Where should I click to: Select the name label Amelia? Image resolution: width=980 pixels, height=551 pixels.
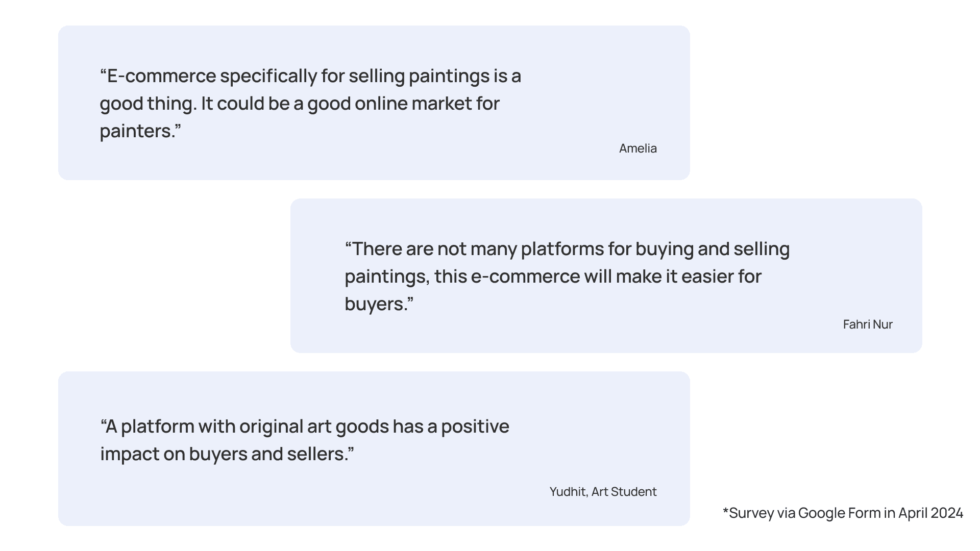coord(638,148)
